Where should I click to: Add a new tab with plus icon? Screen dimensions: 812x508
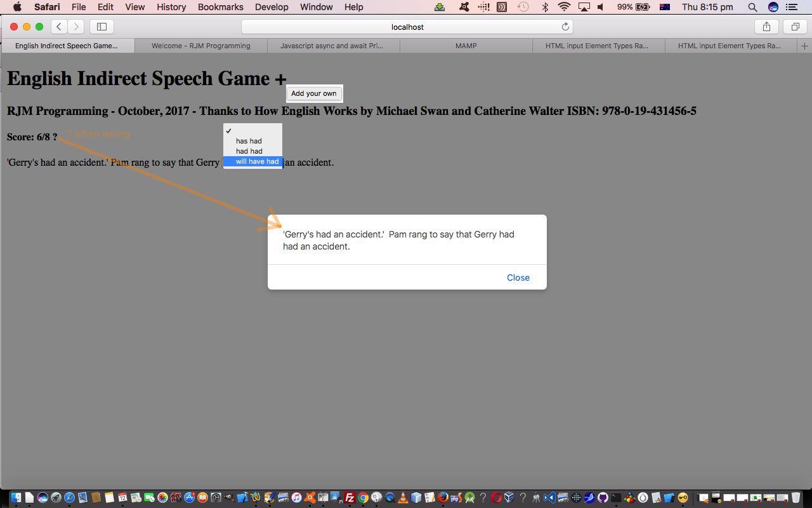804,46
